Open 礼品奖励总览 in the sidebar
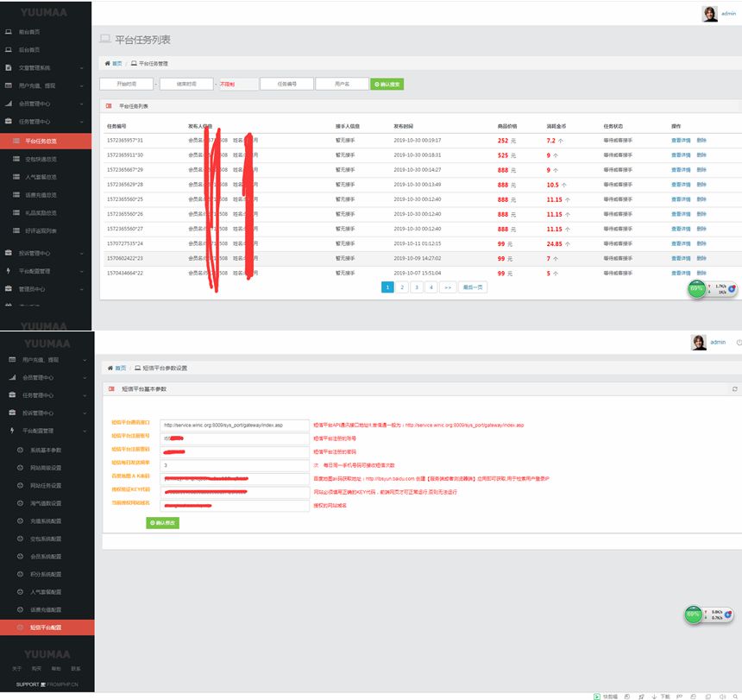 point(41,213)
